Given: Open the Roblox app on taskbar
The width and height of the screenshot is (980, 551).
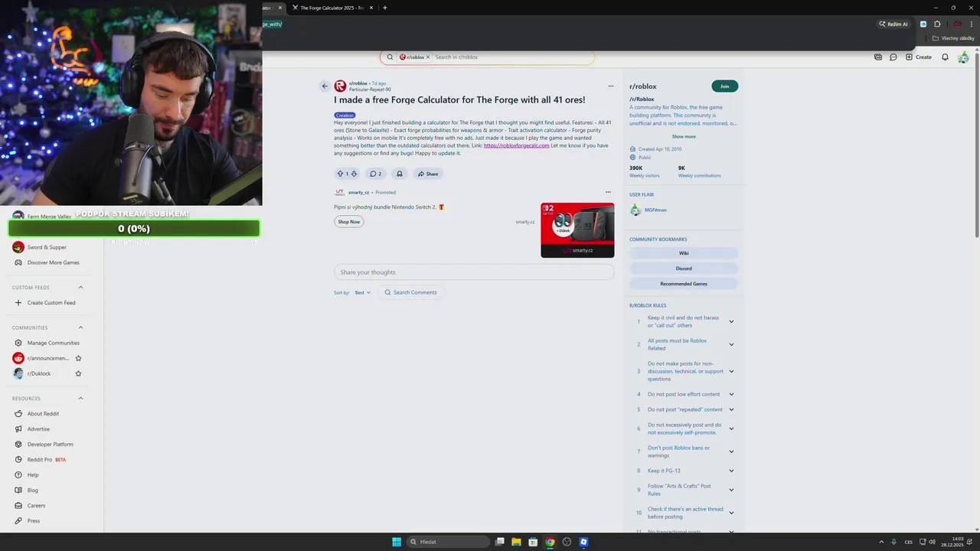Looking at the screenshot, I should 583,542.
